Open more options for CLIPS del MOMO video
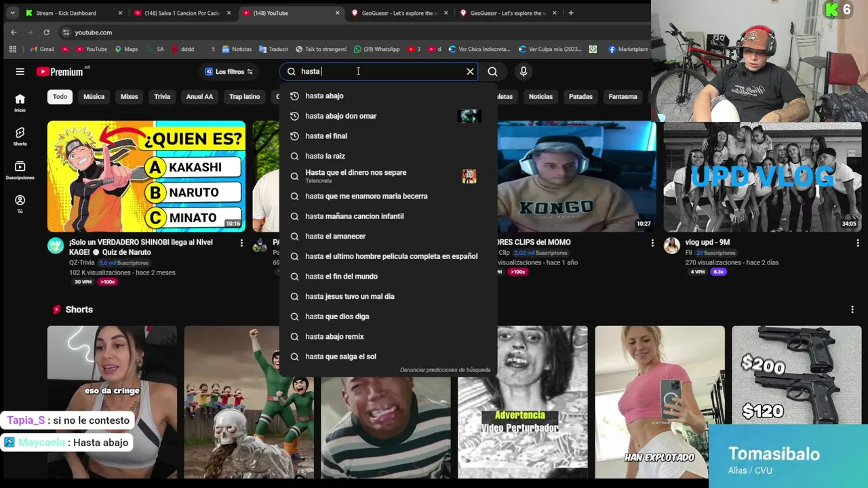Image resolution: width=868 pixels, height=488 pixels. 652,243
